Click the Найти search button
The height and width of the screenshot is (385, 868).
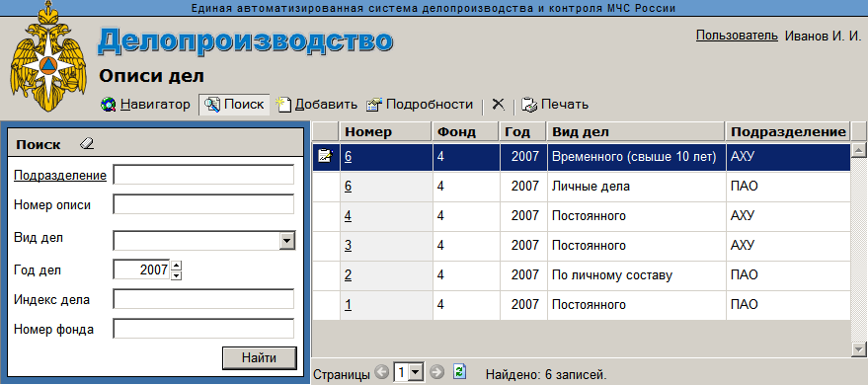[259, 358]
